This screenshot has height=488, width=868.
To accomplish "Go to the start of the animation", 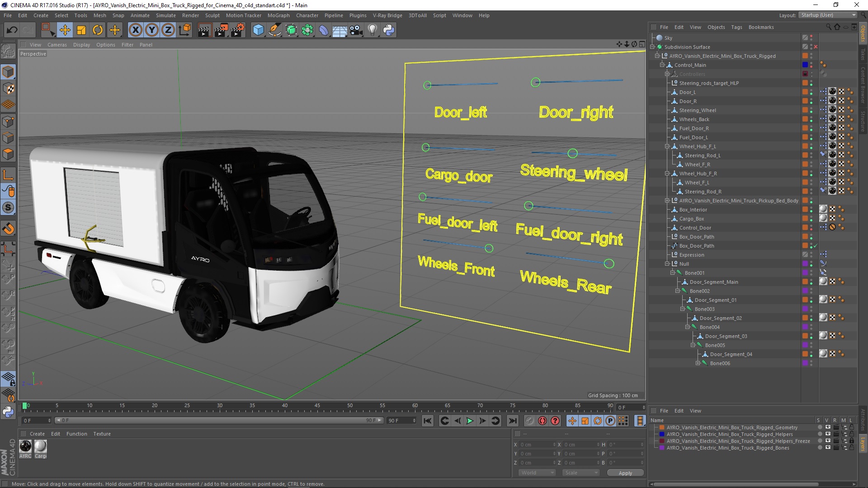I will pos(428,421).
